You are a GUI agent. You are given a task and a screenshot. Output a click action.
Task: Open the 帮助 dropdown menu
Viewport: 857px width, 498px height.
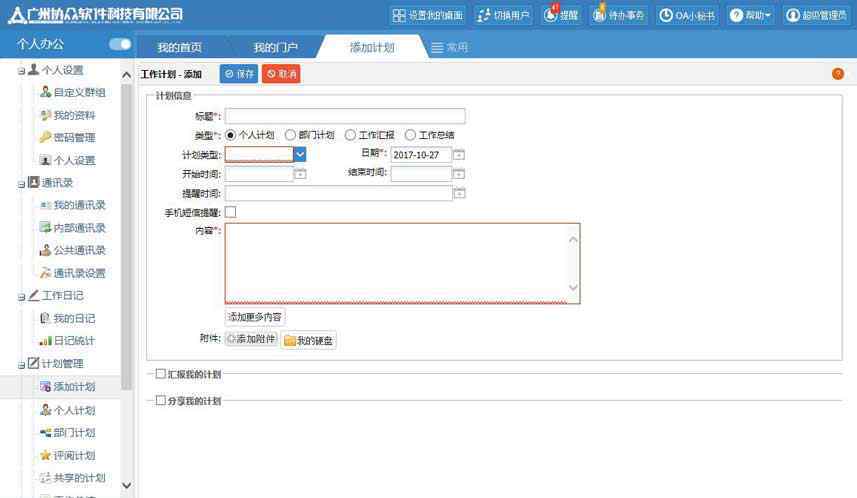click(x=751, y=15)
